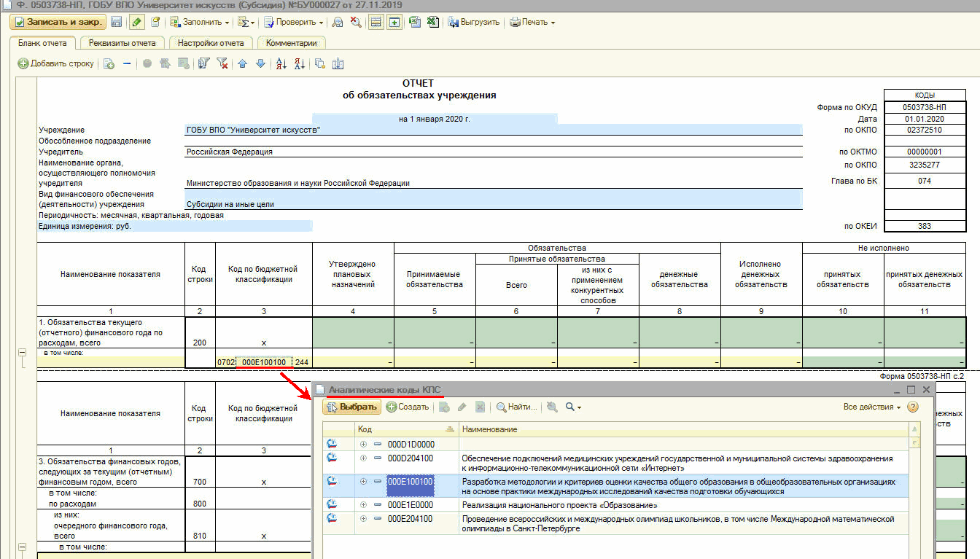
Task: Open the Комментарии tab
Action: coord(291,43)
